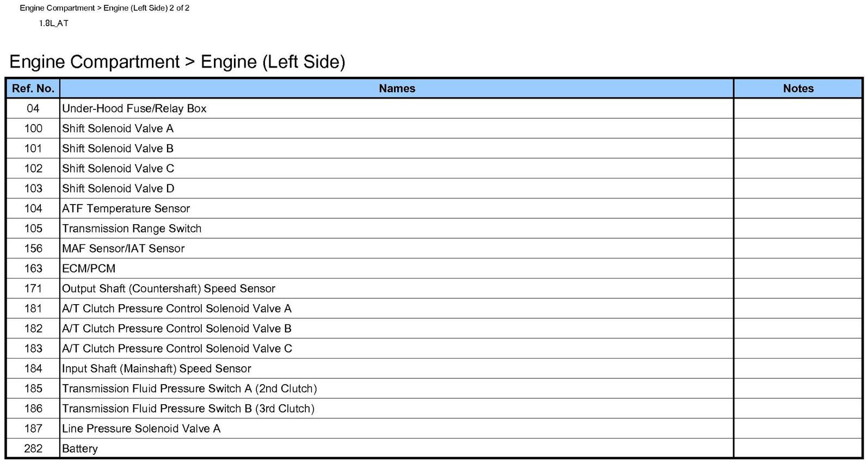Select Shift Solenoid Valve A entry

coord(118,128)
